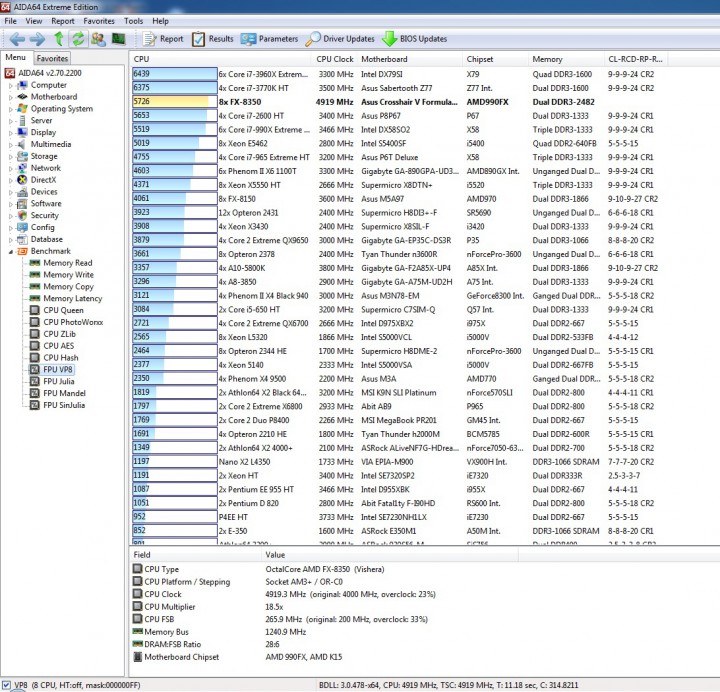
Task: Select DirectX in the tree
Action: 43,180
